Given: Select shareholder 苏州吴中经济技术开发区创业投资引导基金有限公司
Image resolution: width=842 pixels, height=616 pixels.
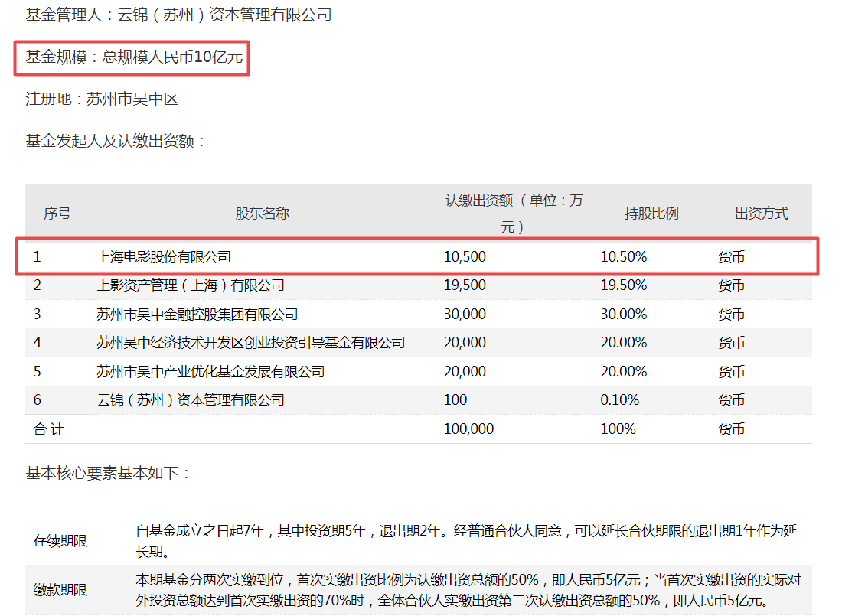Looking at the screenshot, I should pos(251,343).
